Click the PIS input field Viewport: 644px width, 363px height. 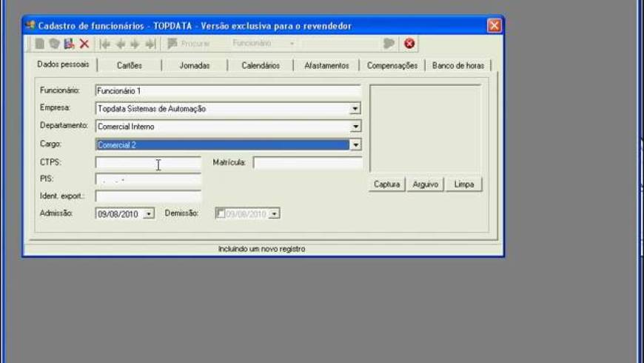pyautogui.click(x=148, y=180)
